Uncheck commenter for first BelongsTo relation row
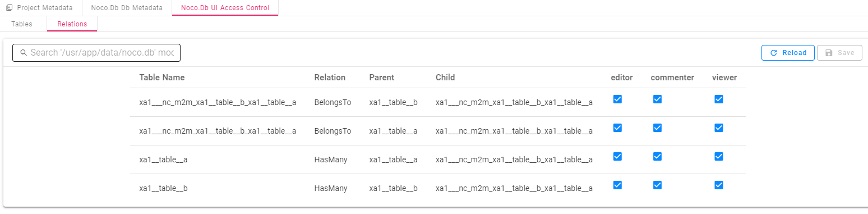The image size is (868, 214). click(658, 99)
